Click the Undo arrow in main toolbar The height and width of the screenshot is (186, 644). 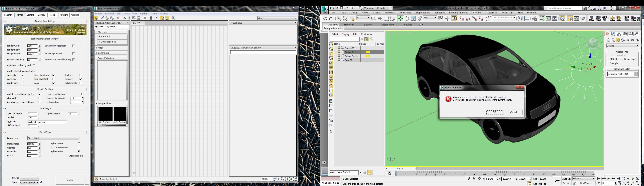pyautogui.click(x=325, y=18)
